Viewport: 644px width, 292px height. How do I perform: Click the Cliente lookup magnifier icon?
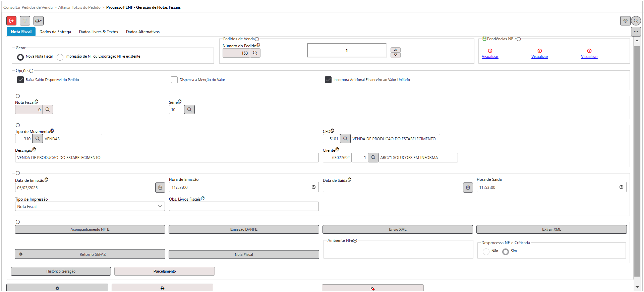pyautogui.click(x=373, y=157)
